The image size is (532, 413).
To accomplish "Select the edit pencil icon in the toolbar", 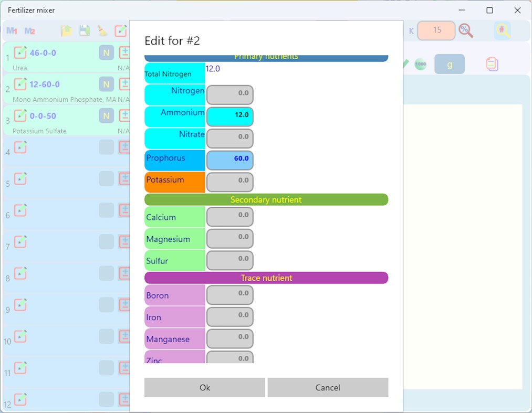I will pos(121,30).
